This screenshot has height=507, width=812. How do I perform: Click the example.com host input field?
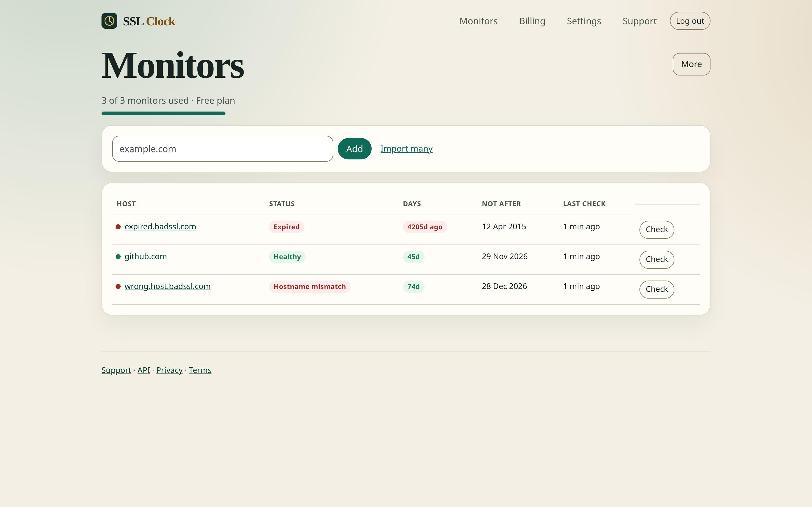coord(222,148)
